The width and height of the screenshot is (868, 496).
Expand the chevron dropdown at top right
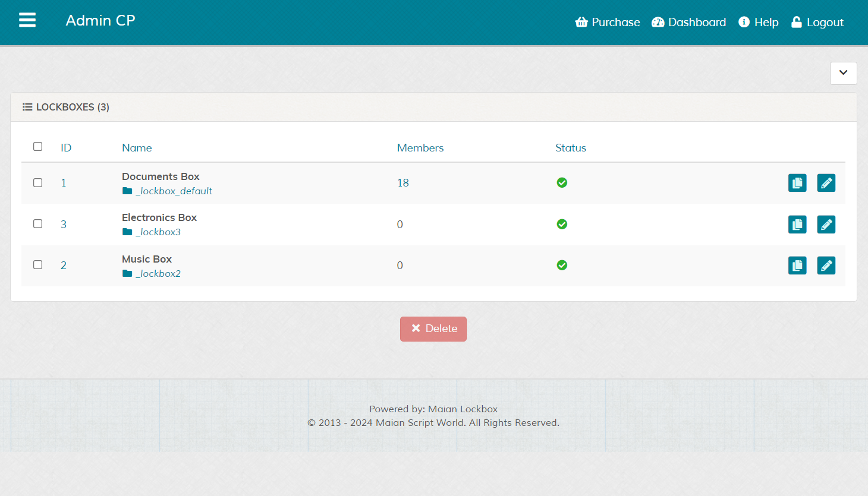[x=843, y=73]
